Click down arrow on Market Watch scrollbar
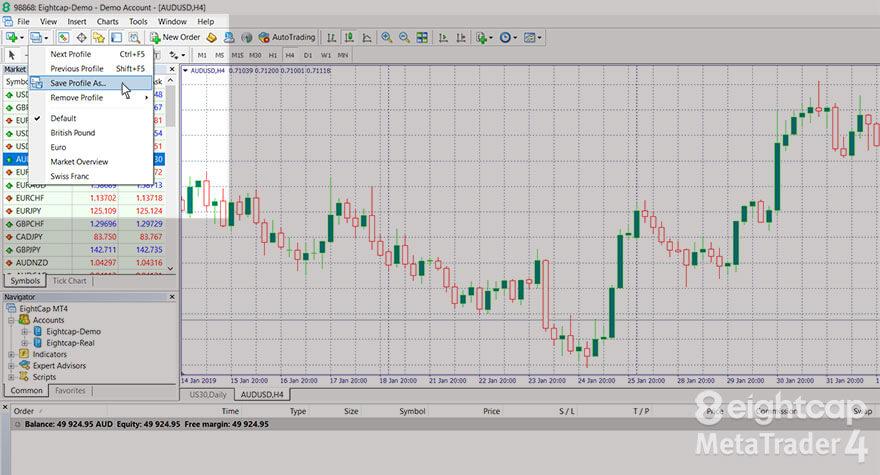Screen dimensions: 880x475 click(x=170, y=269)
